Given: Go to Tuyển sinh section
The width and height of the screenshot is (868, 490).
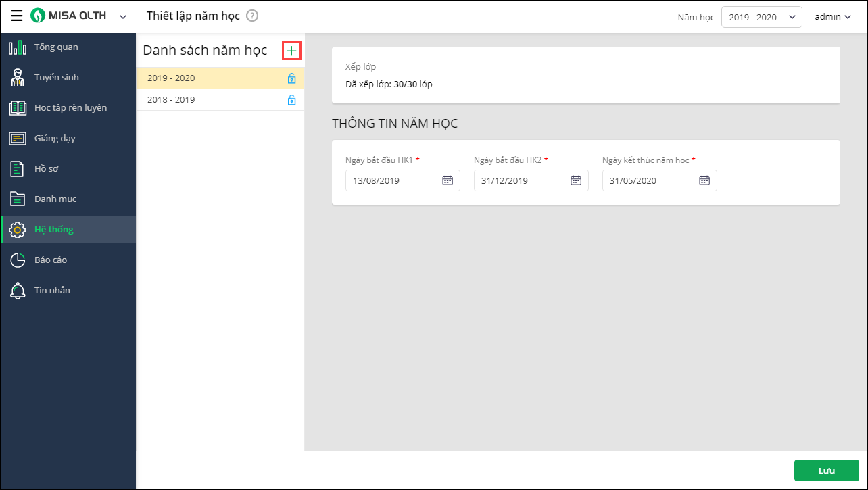Looking at the screenshot, I should click(x=57, y=78).
